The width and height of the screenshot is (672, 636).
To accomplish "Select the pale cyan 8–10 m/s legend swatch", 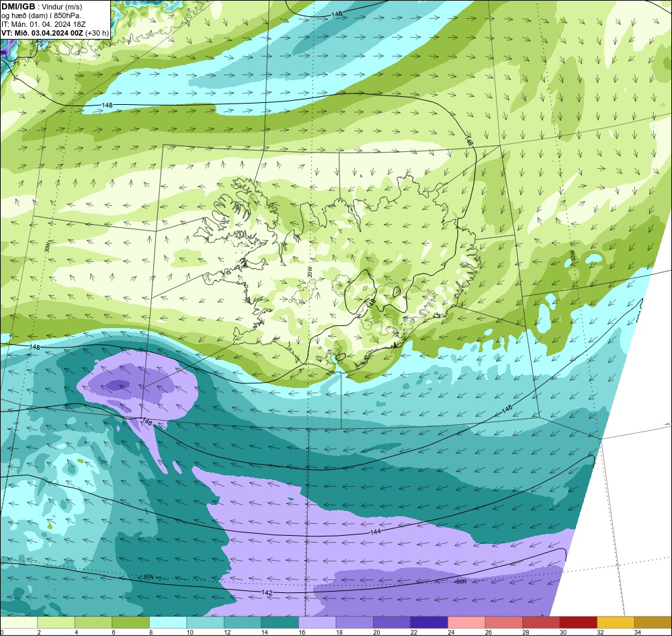I will pos(168,623).
